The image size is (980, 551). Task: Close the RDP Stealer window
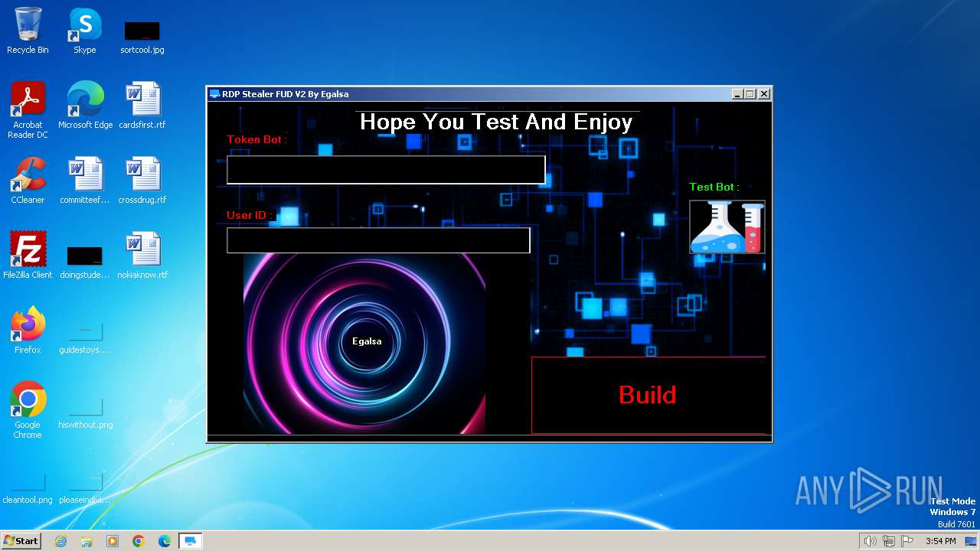click(x=763, y=94)
